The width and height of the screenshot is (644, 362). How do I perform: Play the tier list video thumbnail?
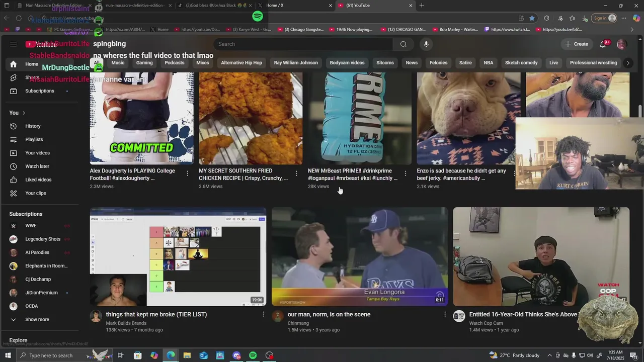point(178,256)
